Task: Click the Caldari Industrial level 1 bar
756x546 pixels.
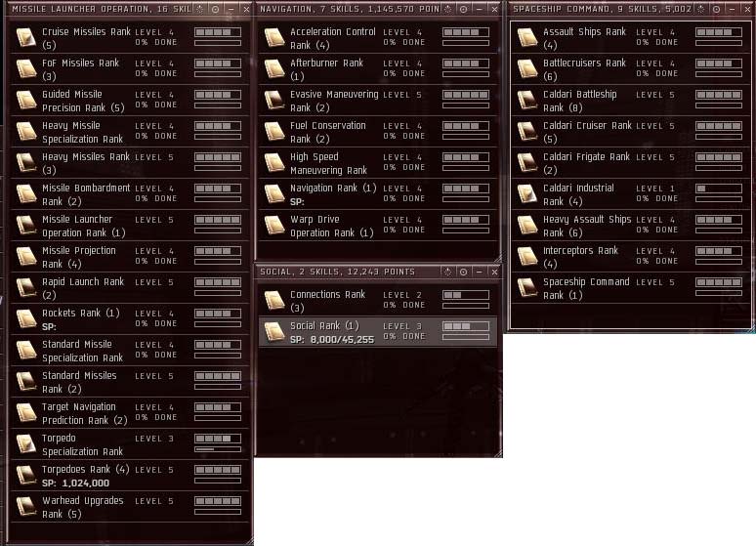Action: tap(718, 189)
